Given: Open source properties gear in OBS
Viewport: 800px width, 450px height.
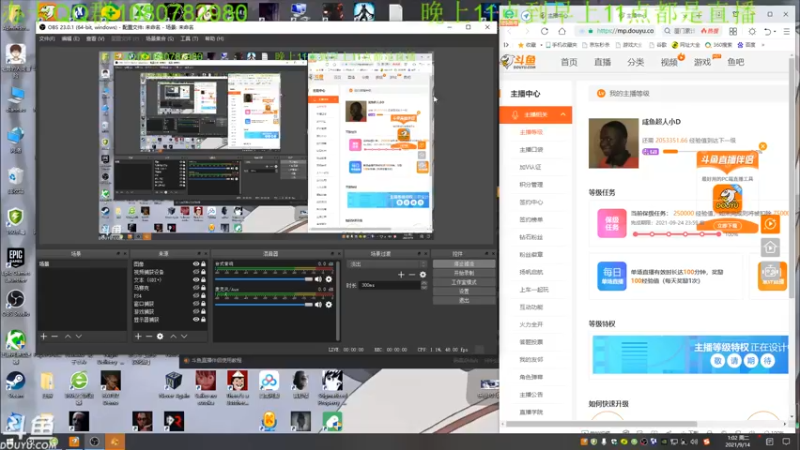Looking at the screenshot, I should pos(160,336).
